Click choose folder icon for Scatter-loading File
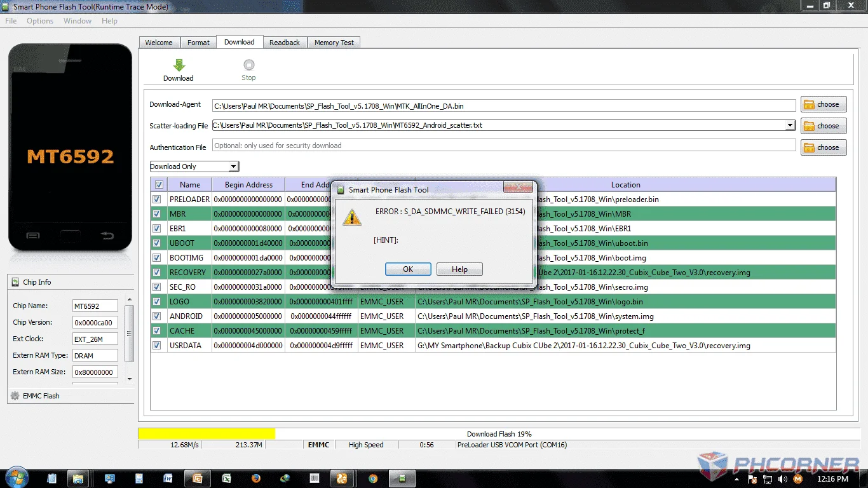The height and width of the screenshot is (488, 868). (x=809, y=126)
